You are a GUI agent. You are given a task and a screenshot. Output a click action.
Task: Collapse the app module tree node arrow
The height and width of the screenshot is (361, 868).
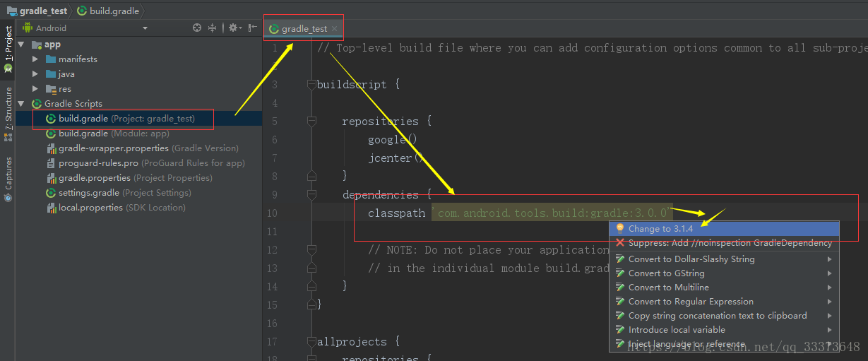pyautogui.click(x=21, y=45)
